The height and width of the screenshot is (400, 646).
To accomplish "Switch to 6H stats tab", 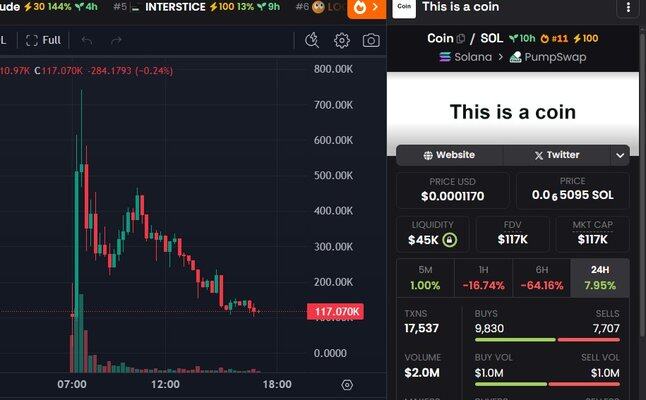I will [541, 277].
